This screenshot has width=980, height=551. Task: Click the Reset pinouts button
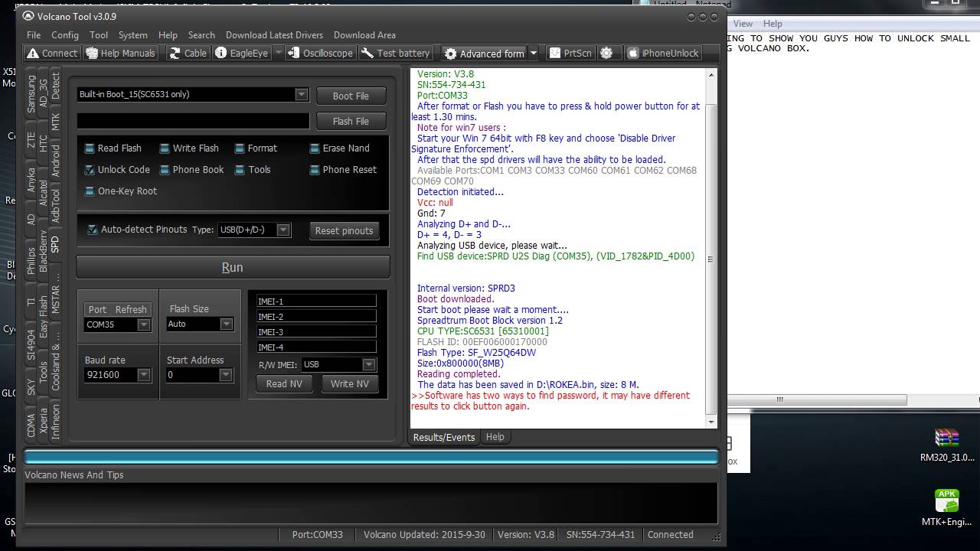point(345,230)
